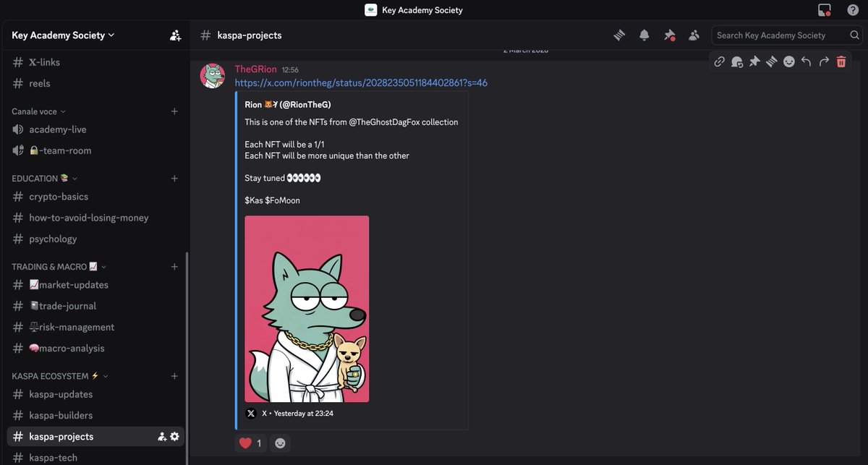Copy message link from hover toolbar
The height and width of the screenshot is (465, 868).
[x=719, y=61]
